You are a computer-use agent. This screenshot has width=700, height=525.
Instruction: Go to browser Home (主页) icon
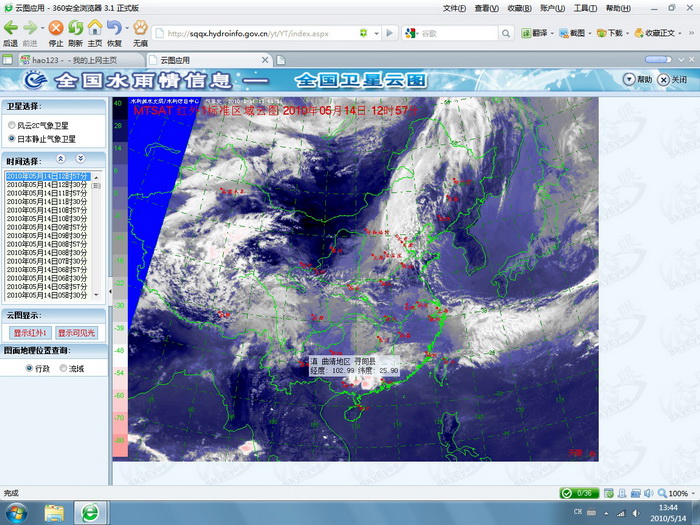click(95, 28)
